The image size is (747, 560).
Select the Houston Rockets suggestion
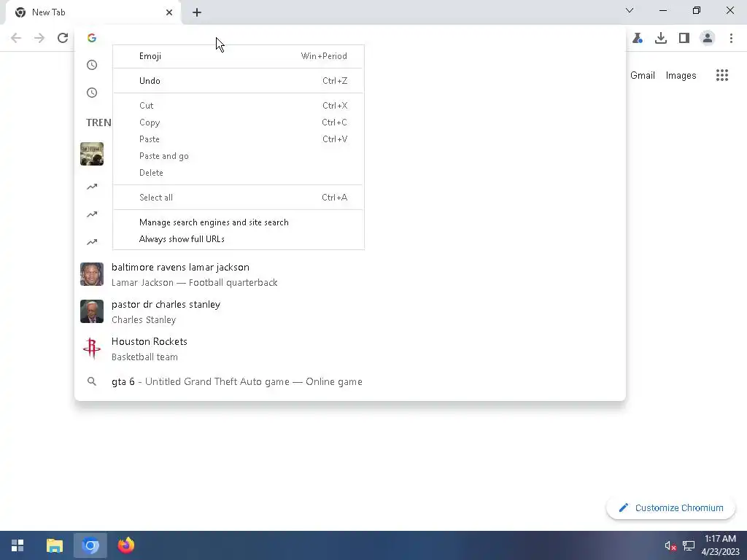point(349,349)
